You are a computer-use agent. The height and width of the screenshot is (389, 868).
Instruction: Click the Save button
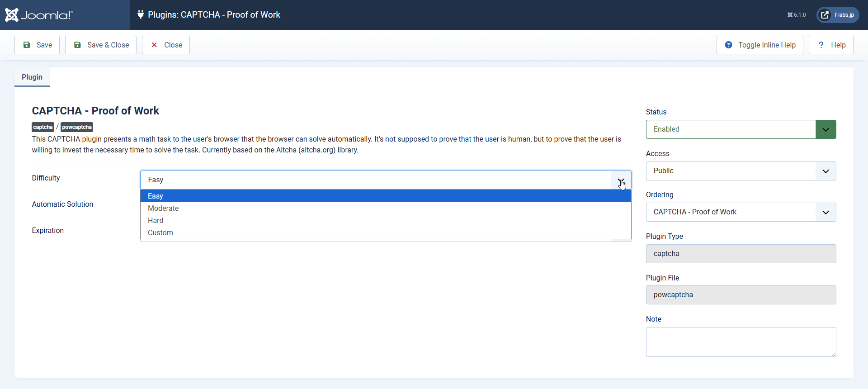coord(37,45)
